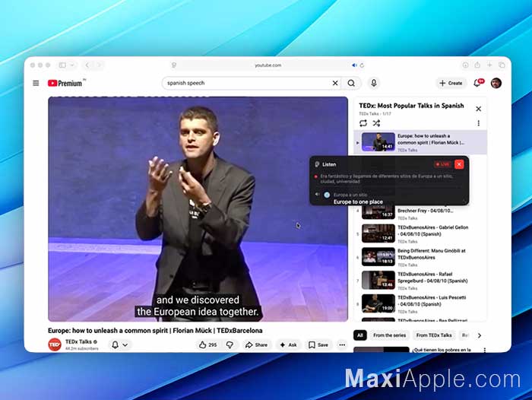Image resolution: width=532 pixels, height=400 pixels.
Task: Open the YouTube hamburger guide menu
Action: click(x=36, y=83)
